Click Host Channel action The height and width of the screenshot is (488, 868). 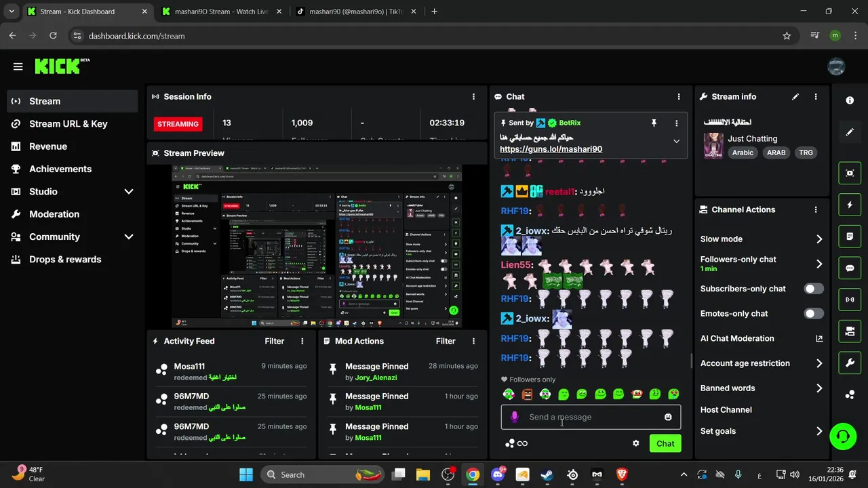point(726,410)
